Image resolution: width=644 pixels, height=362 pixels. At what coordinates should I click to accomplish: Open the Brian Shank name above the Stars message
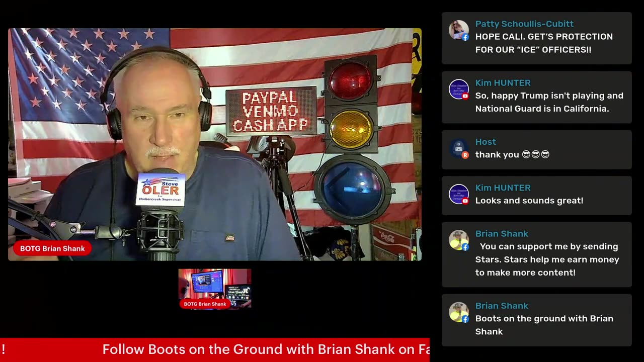(502, 234)
